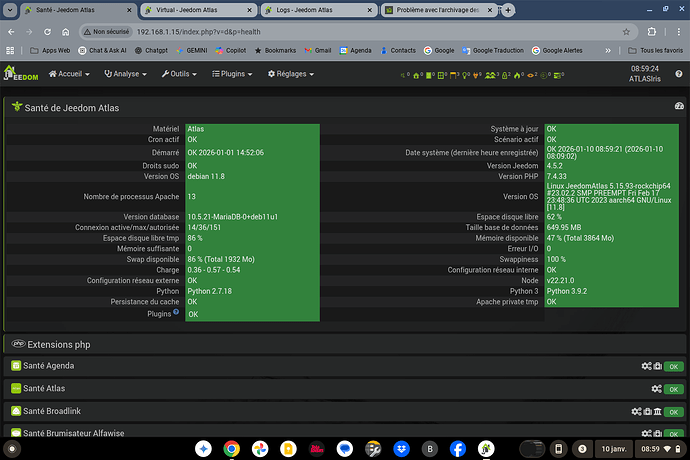Click the window summary icon in navbar
This screenshot has width=690, height=460.
(x=441, y=75)
